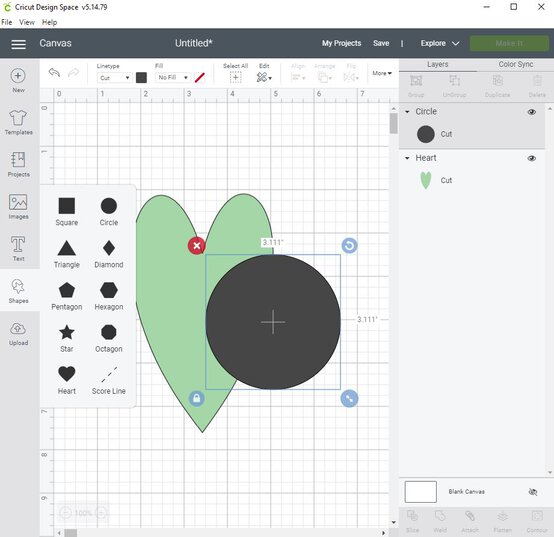The width and height of the screenshot is (554, 537).
Task: Insert a Circle shape from the Shapes menu
Action: pyautogui.click(x=109, y=211)
